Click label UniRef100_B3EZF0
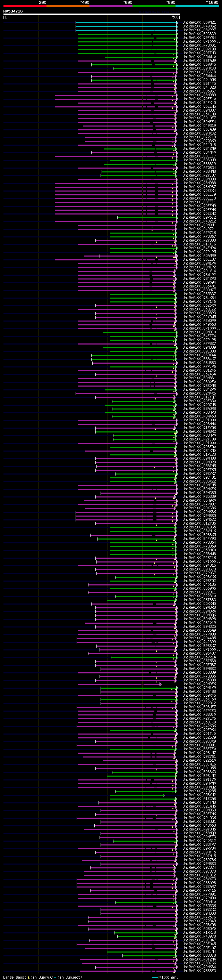 tap(199, 749)
